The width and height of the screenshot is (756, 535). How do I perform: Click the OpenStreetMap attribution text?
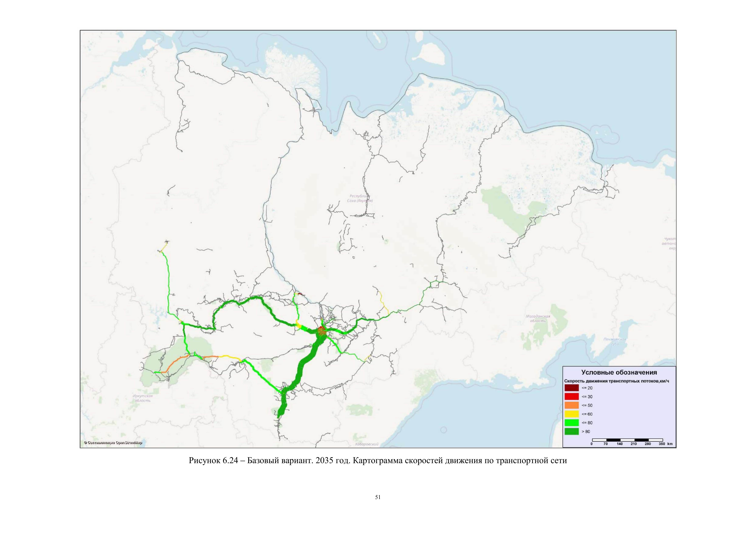pos(113,443)
